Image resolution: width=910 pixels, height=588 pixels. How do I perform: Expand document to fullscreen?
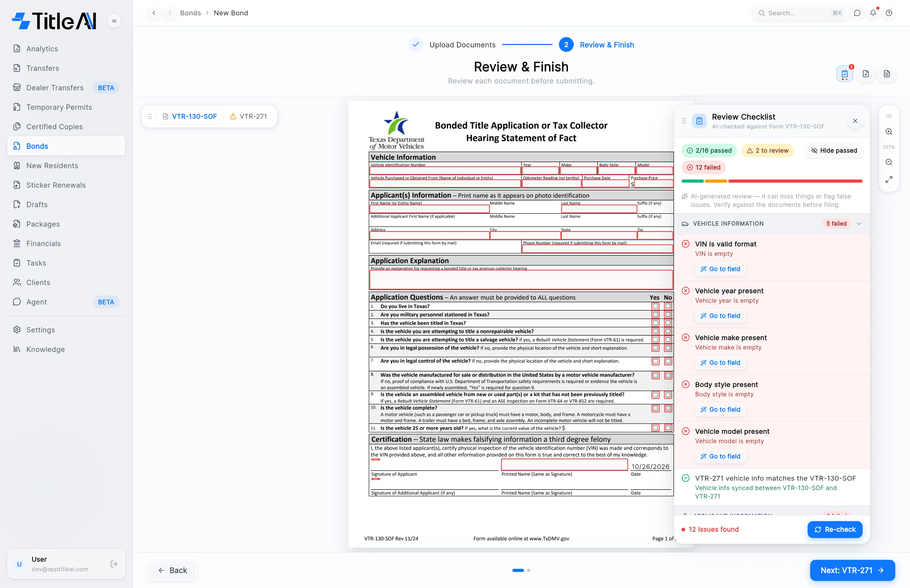pos(889,180)
